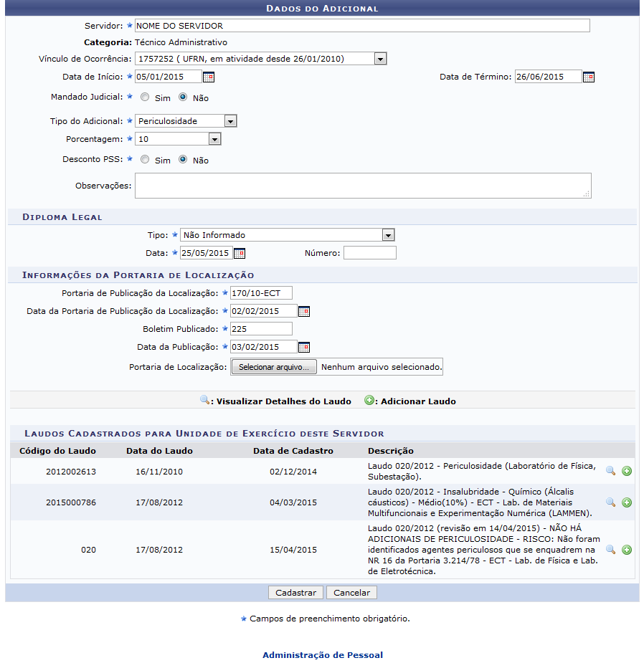Click the Cadastrar button
This screenshot has height=663, width=644.
tap(295, 593)
